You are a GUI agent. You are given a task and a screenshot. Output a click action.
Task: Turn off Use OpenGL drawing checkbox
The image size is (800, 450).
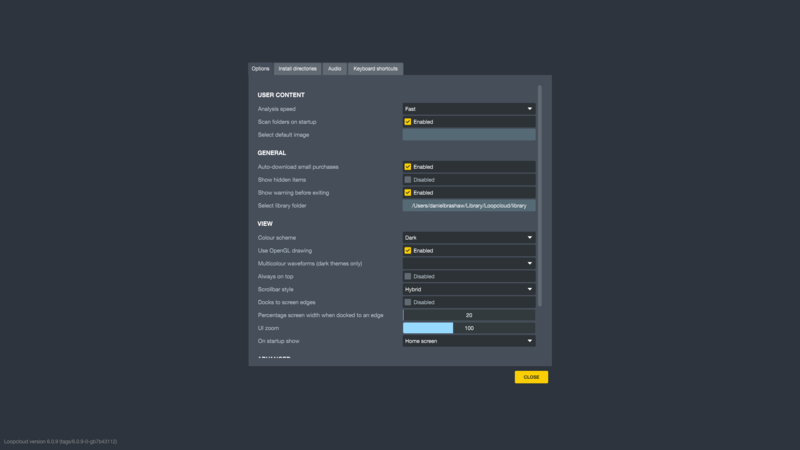[x=408, y=251]
